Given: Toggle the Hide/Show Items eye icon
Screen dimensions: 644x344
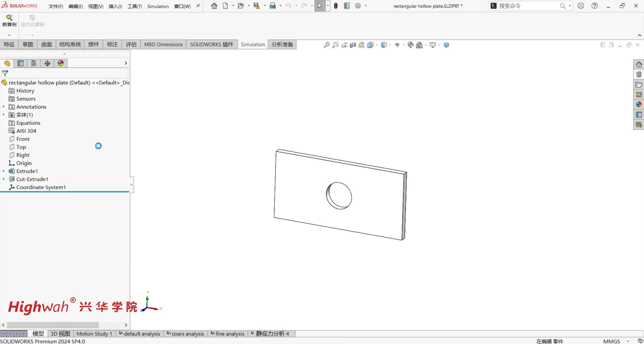Looking at the screenshot, I should [397, 45].
